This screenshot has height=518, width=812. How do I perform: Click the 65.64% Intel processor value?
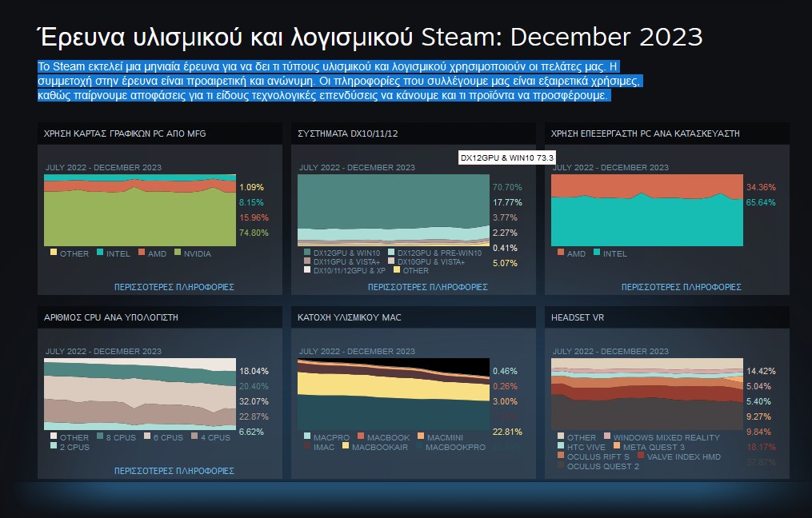761,202
